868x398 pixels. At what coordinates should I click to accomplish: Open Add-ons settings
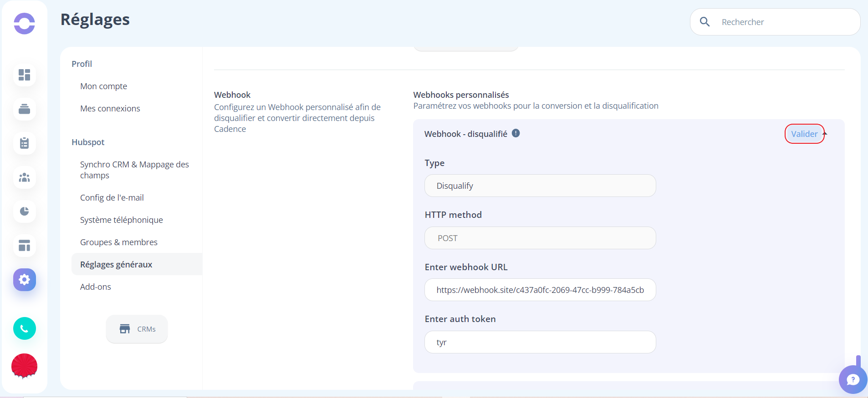pyautogui.click(x=96, y=287)
